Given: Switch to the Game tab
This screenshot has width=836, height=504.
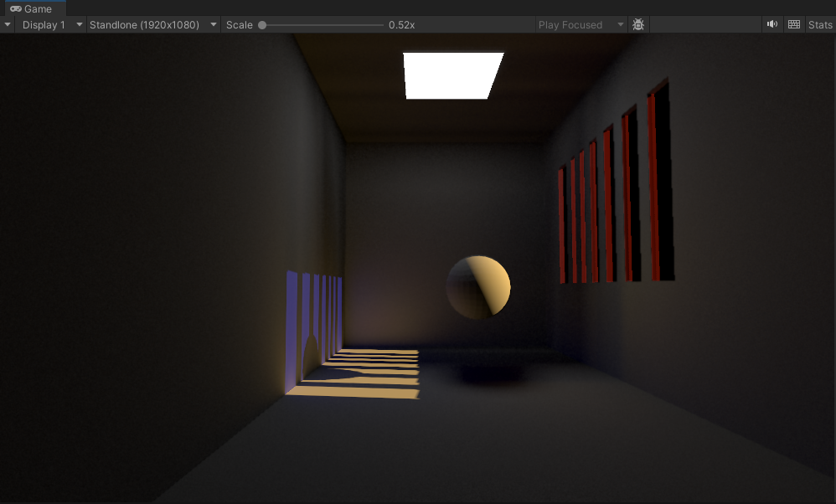Looking at the screenshot, I should 32,8.
